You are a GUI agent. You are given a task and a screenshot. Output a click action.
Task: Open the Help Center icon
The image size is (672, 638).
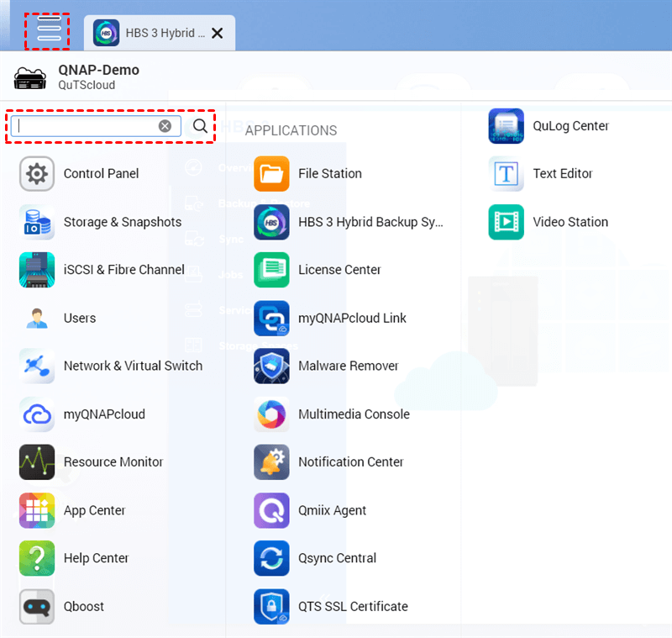pos(37,558)
